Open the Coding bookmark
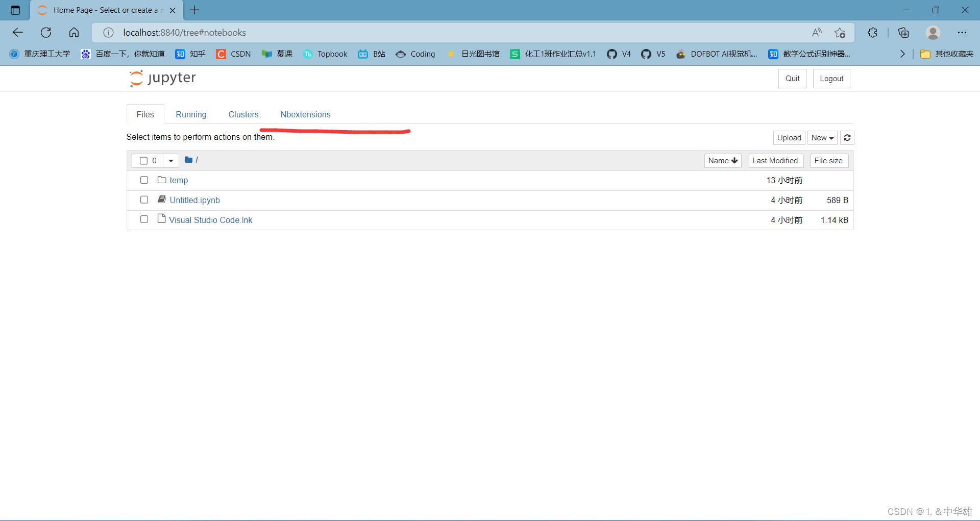This screenshot has height=521, width=980. point(415,54)
